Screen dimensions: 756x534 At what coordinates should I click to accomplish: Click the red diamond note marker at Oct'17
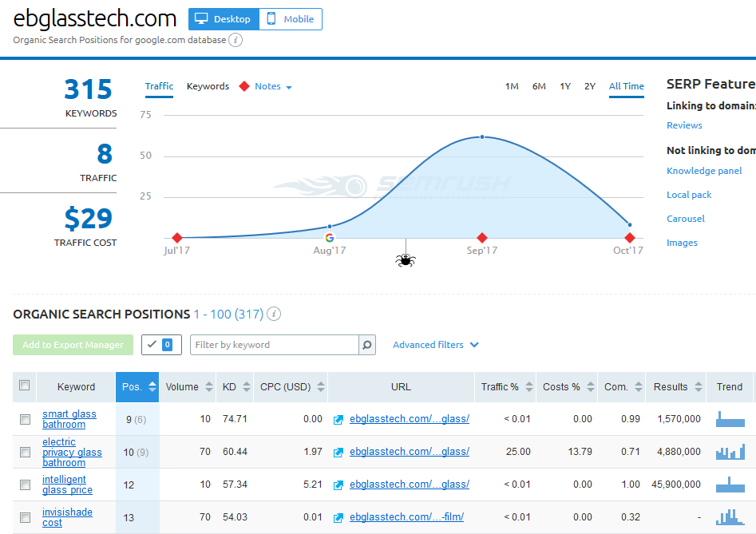click(629, 238)
